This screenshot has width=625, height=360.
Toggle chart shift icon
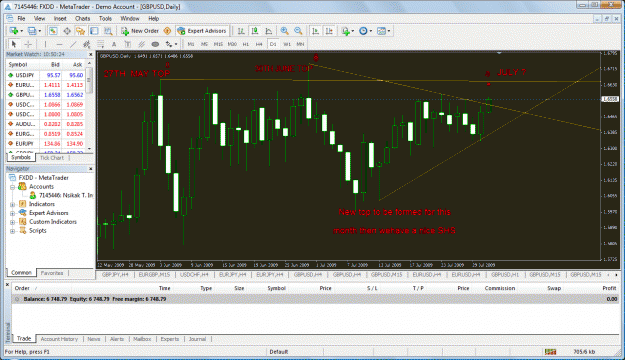coord(329,31)
